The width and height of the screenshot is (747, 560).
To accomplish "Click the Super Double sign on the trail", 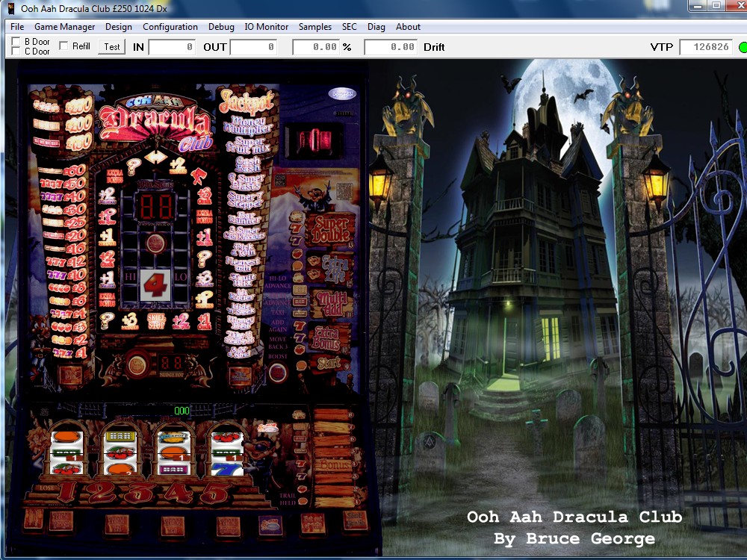I will click(x=331, y=230).
